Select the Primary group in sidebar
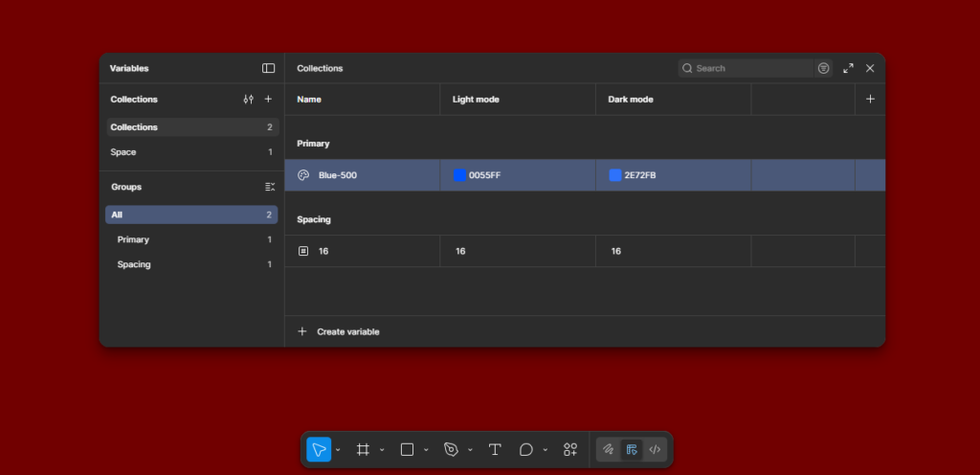 click(x=133, y=239)
